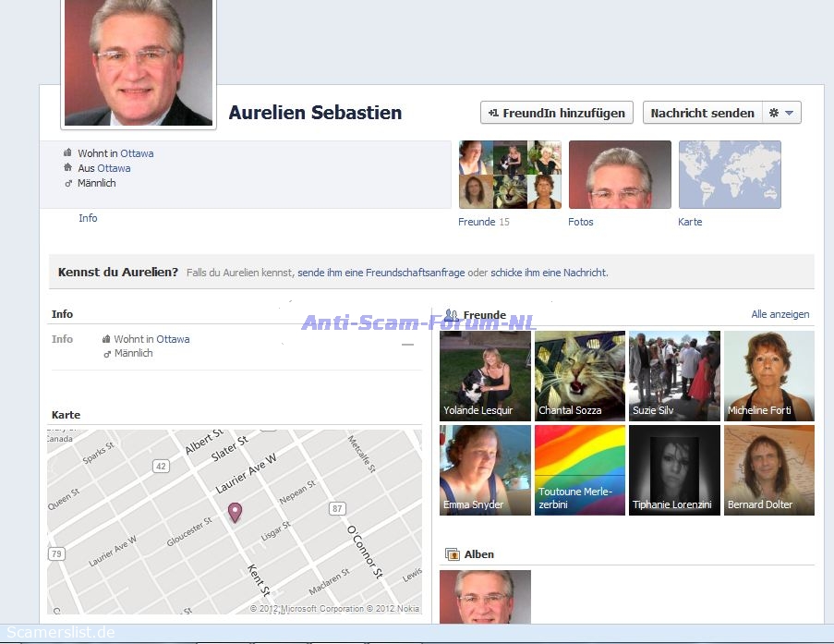The width and height of the screenshot is (834, 644).
Task: Click the map pin marker on Kent St
Action: 235,512
